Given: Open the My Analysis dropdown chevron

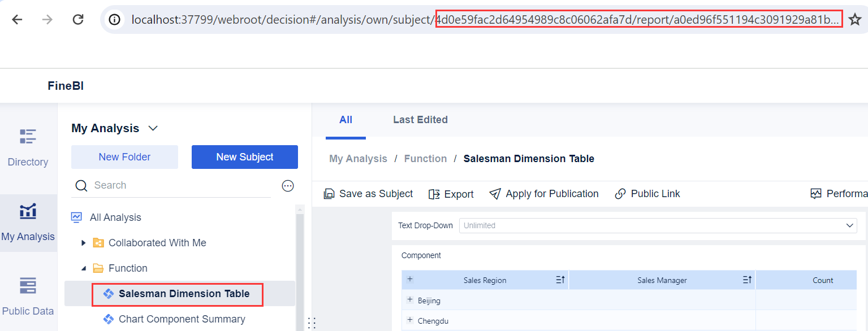Looking at the screenshot, I should pos(153,128).
